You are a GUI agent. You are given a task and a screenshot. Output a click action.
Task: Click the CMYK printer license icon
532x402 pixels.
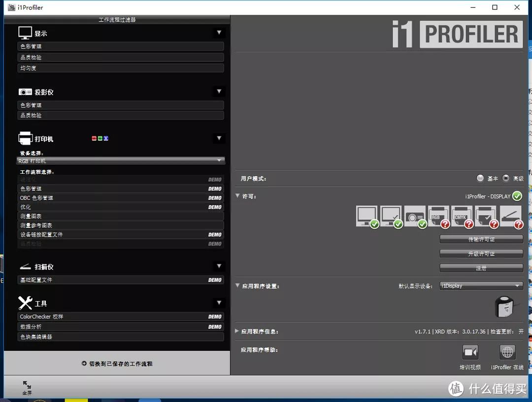tap(462, 216)
